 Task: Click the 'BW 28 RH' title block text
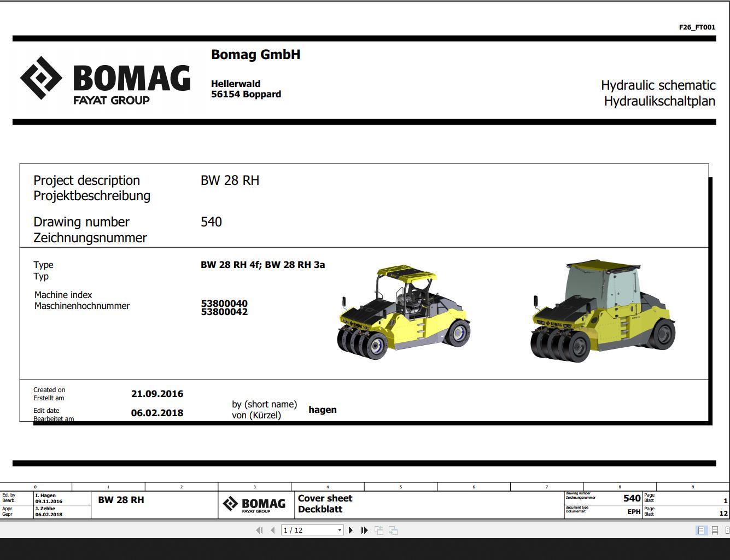point(121,500)
